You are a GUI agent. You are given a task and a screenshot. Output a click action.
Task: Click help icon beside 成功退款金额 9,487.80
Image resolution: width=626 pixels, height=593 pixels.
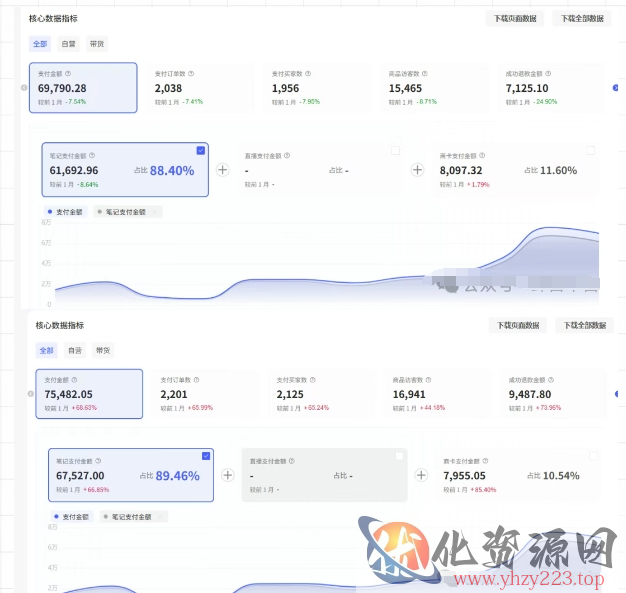(x=551, y=380)
